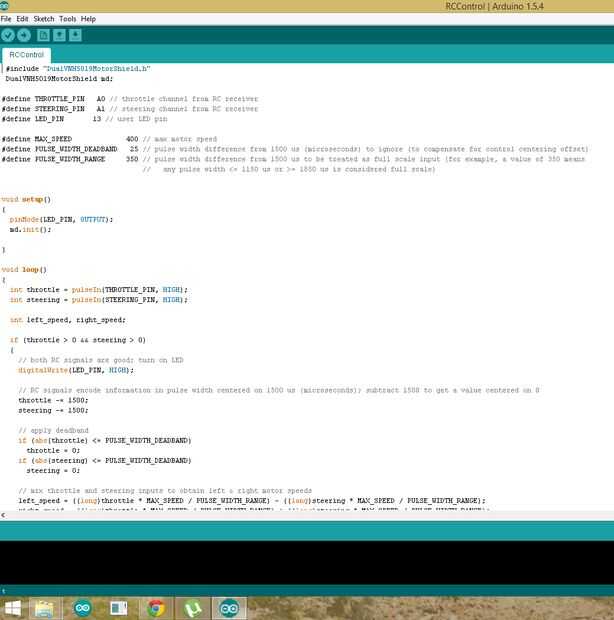Image resolution: width=614 pixels, height=620 pixels.
Task: Click the black console output area
Action: pyautogui.click(x=307, y=563)
